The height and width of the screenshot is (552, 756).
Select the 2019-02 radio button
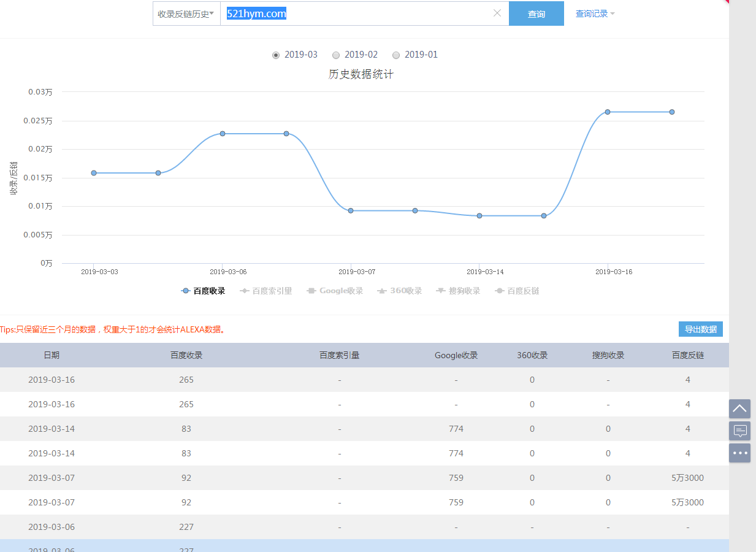(335, 55)
